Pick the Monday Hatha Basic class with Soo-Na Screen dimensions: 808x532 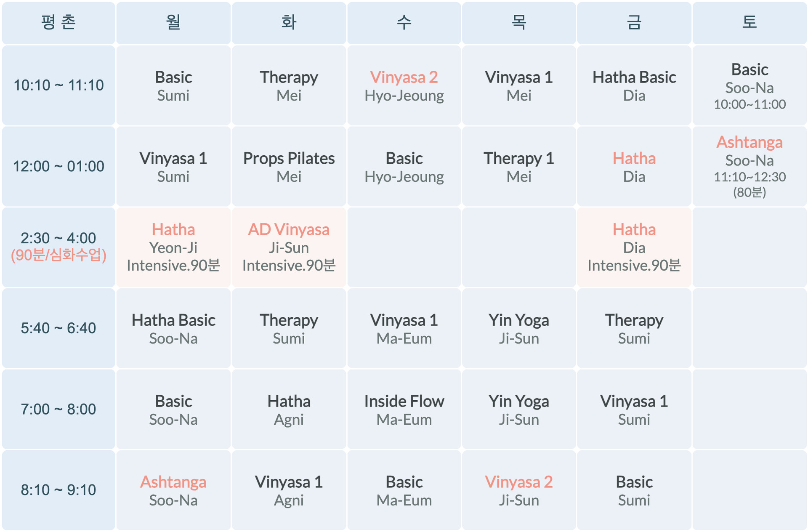coord(173,329)
